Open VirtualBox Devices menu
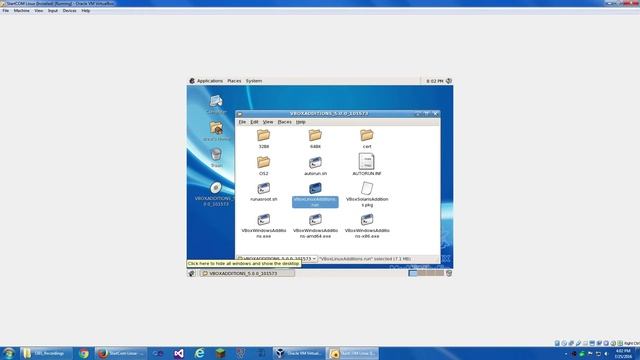The width and height of the screenshot is (640, 360). (69, 11)
